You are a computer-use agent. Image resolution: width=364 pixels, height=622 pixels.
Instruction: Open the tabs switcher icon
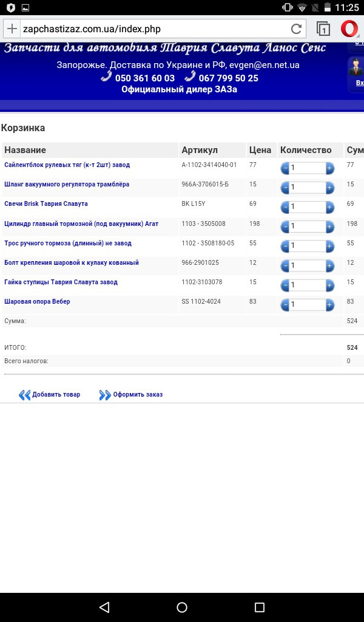[x=323, y=29]
